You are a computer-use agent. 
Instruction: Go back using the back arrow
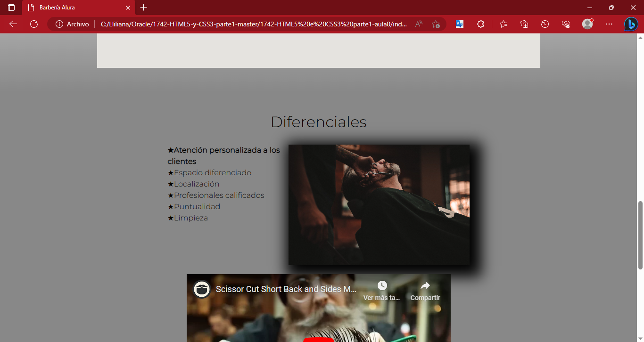[x=13, y=24]
